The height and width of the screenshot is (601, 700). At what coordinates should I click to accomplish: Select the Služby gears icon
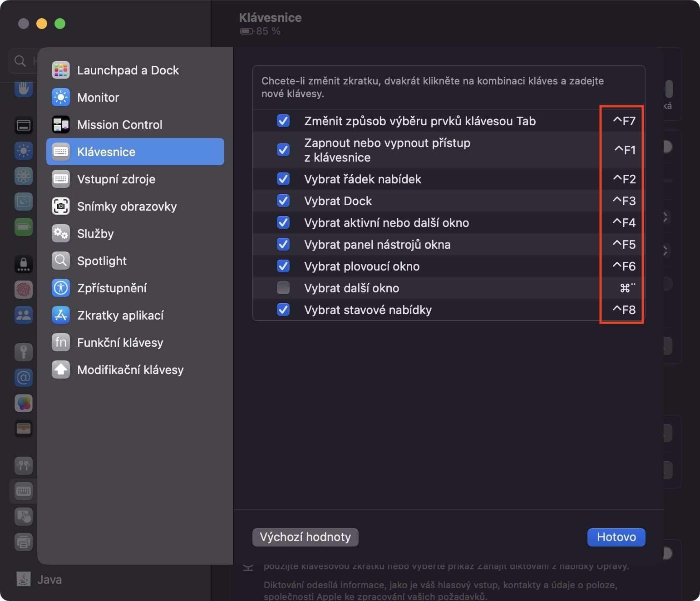coord(61,234)
